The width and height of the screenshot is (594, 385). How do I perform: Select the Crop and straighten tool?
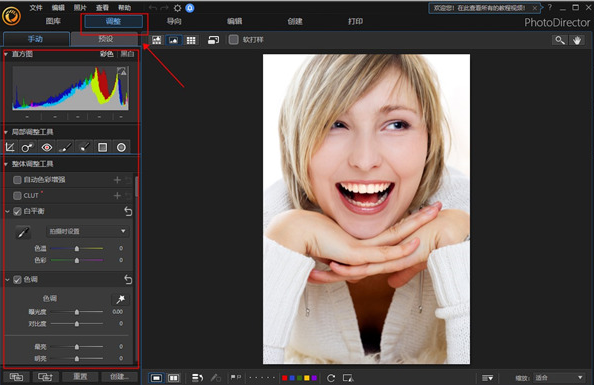point(10,147)
